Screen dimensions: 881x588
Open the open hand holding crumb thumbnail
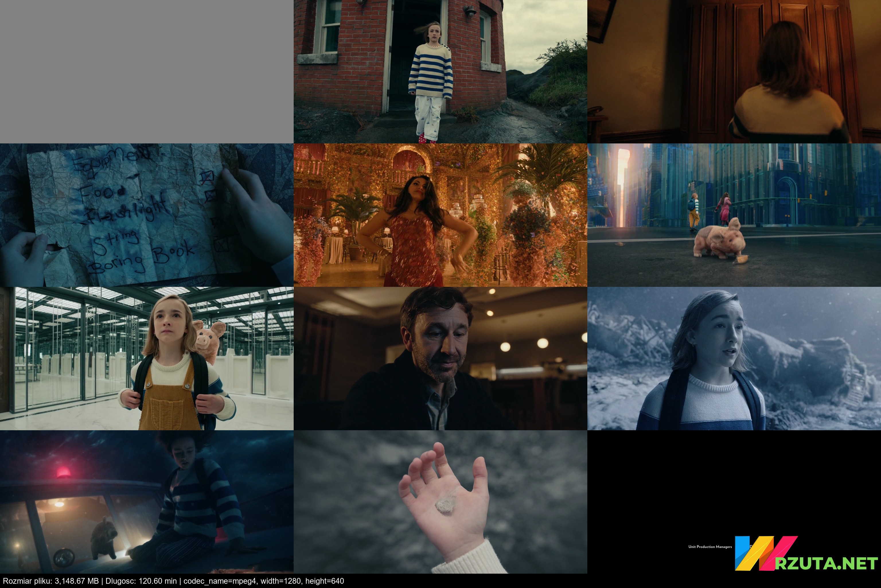440,502
